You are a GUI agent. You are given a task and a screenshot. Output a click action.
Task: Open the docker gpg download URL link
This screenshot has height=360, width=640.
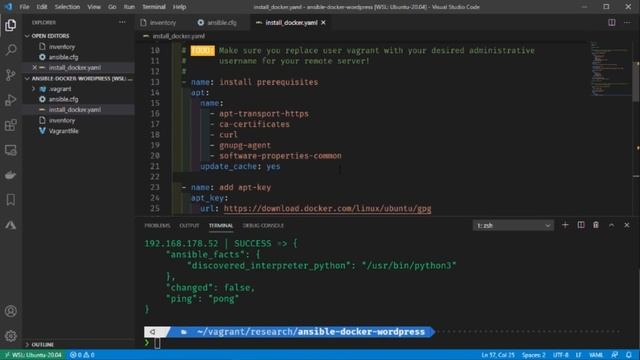coord(327,209)
